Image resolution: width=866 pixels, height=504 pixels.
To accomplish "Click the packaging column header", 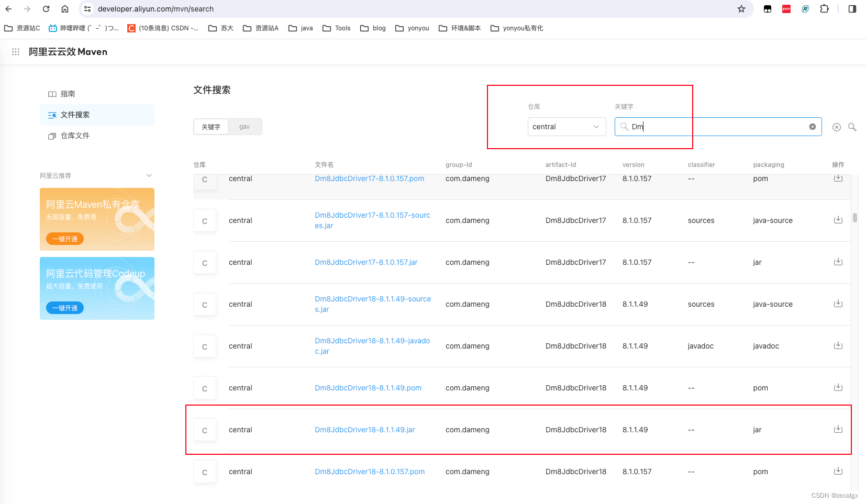I will click(x=769, y=164).
